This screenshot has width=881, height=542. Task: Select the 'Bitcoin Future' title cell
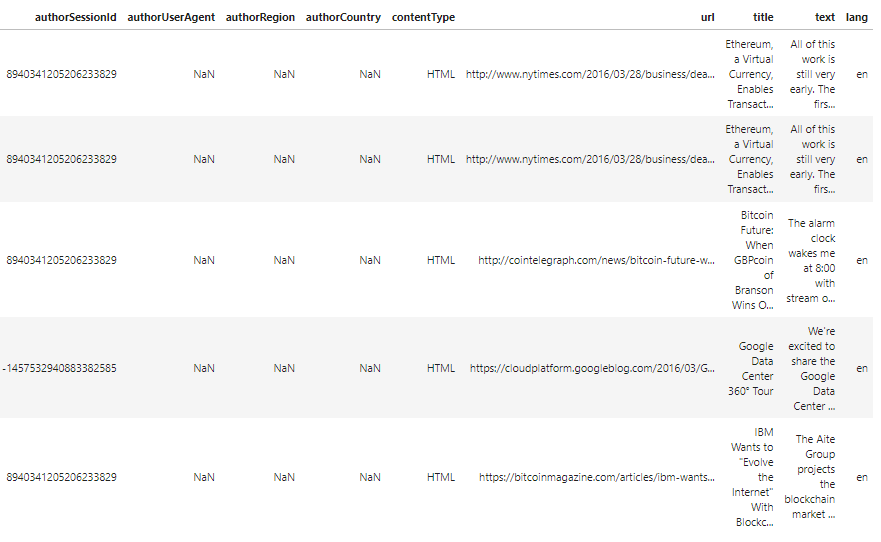[x=756, y=260]
